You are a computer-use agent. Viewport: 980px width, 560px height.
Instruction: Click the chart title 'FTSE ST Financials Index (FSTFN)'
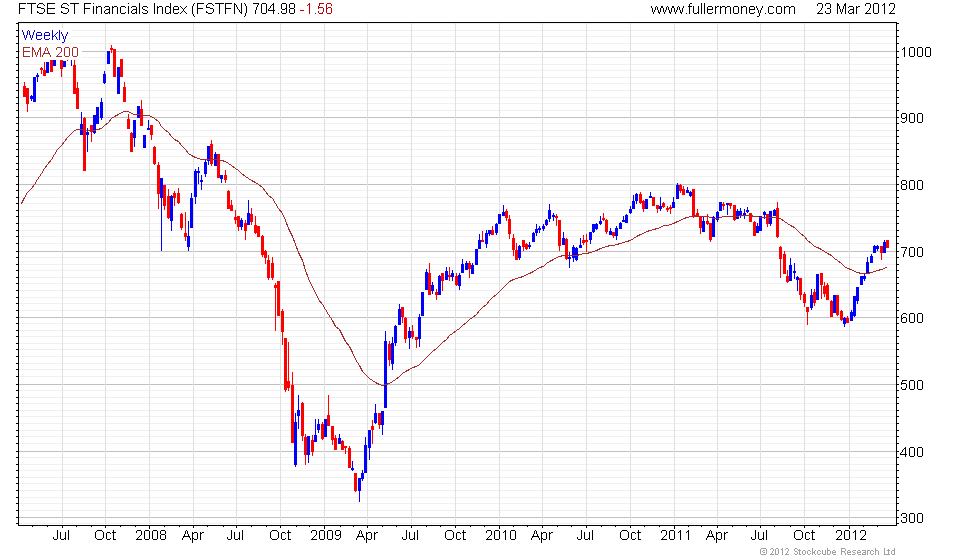[132, 9]
